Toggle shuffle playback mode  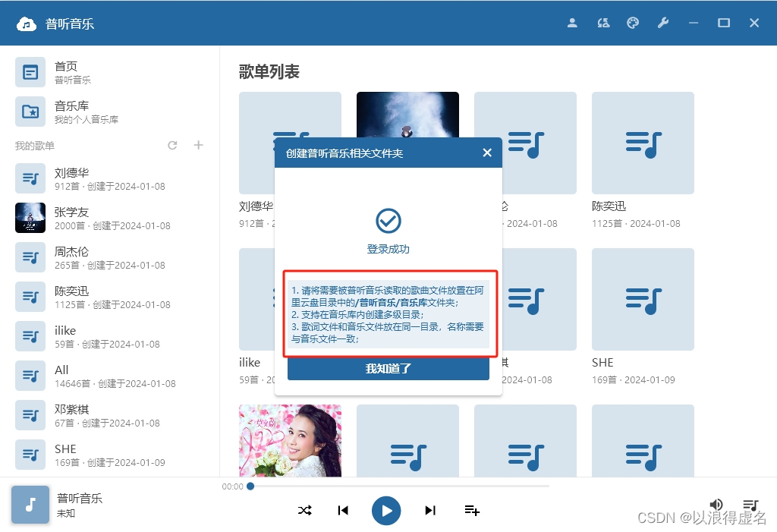click(305, 510)
